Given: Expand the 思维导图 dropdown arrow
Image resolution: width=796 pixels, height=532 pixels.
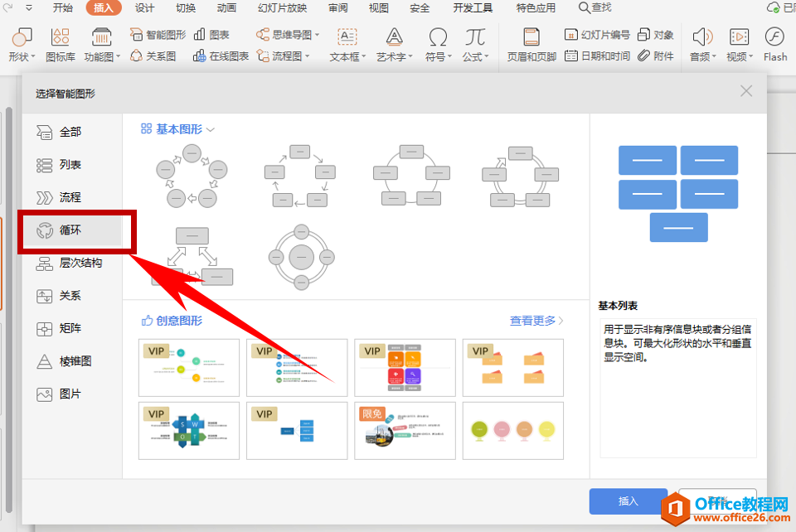Looking at the screenshot, I should coord(318,35).
